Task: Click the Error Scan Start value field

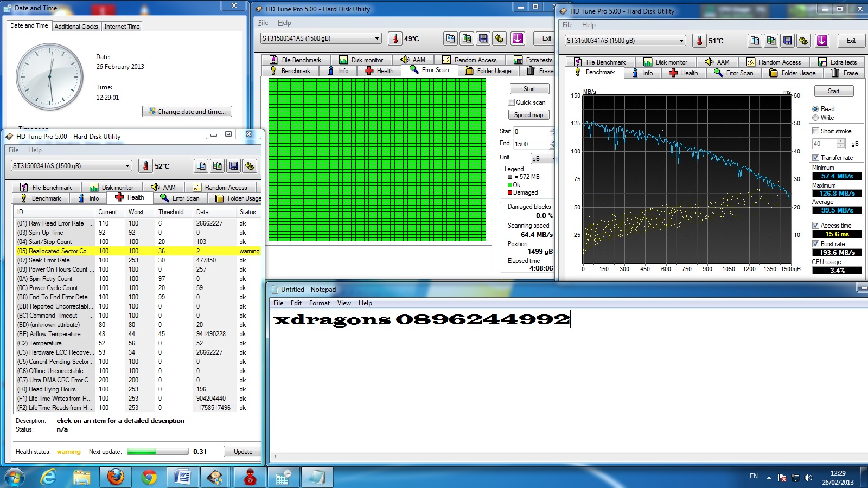Action: [532, 132]
